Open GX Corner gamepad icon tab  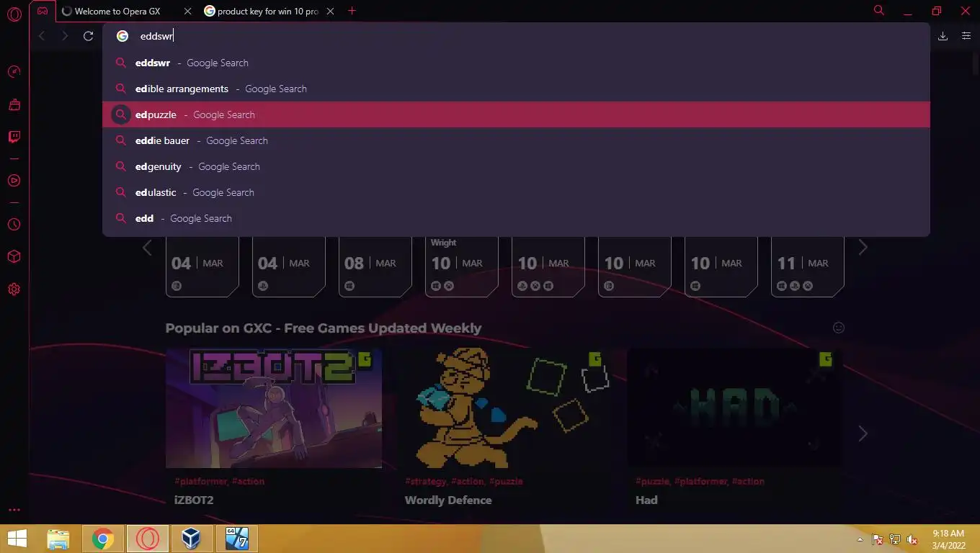[x=43, y=11]
